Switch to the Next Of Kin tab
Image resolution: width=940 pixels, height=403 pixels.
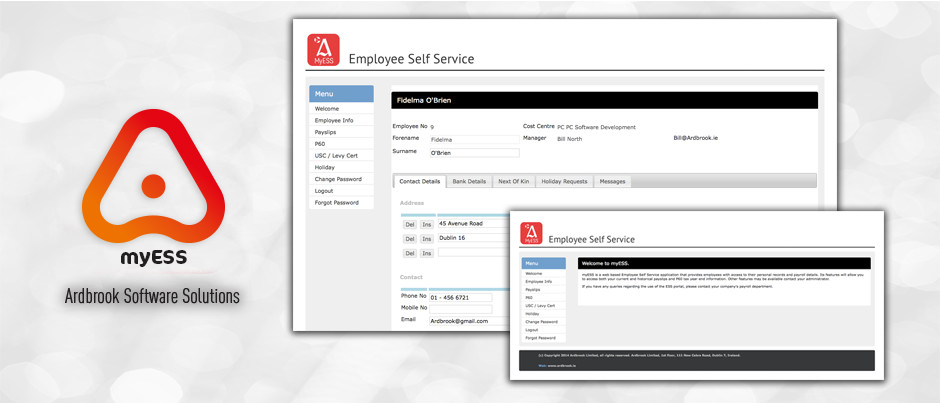514,181
